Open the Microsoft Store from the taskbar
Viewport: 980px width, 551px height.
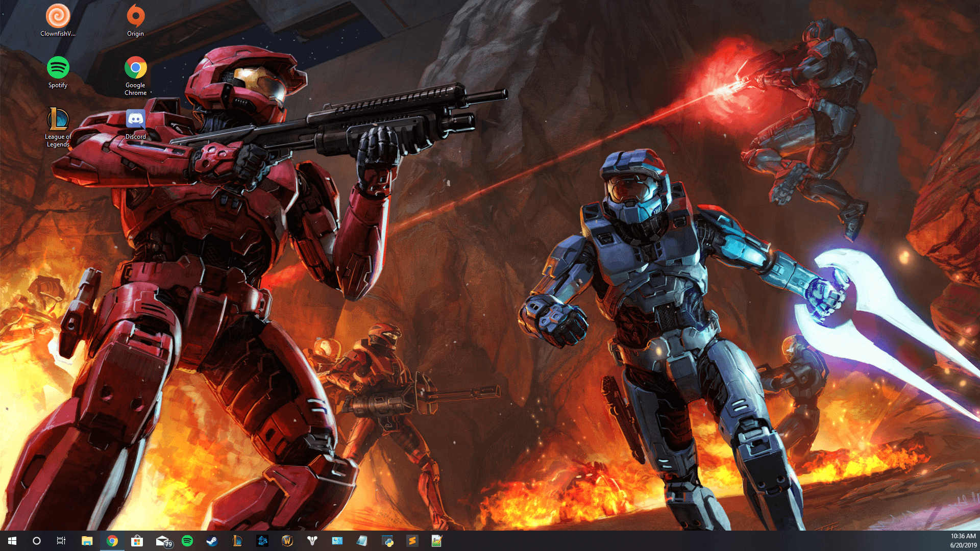pos(137,540)
